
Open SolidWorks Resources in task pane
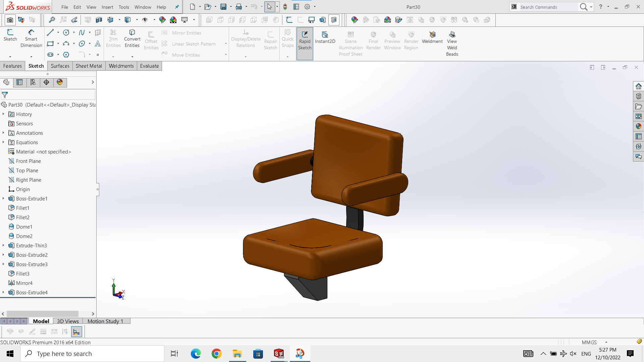pyautogui.click(x=638, y=86)
